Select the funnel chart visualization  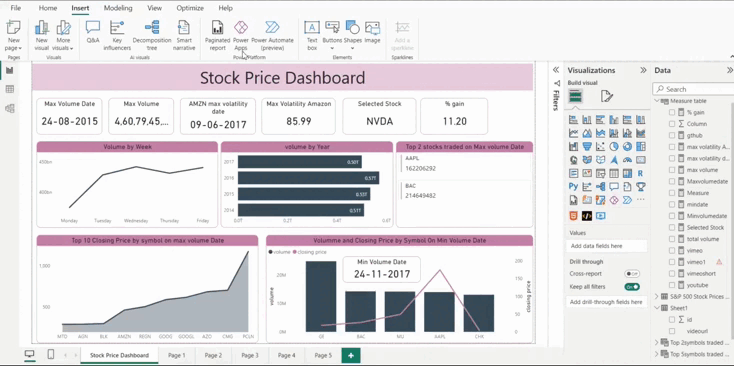[x=587, y=146]
